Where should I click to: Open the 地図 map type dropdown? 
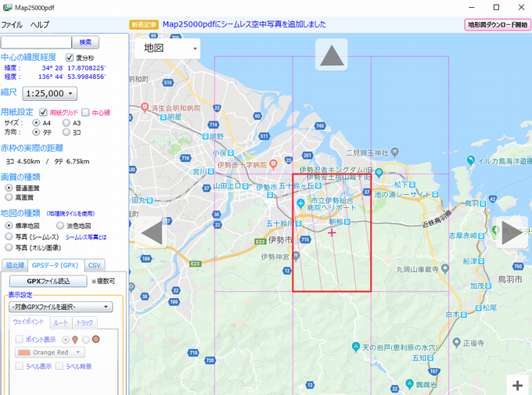pyautogui.click(x=167, y=48)
